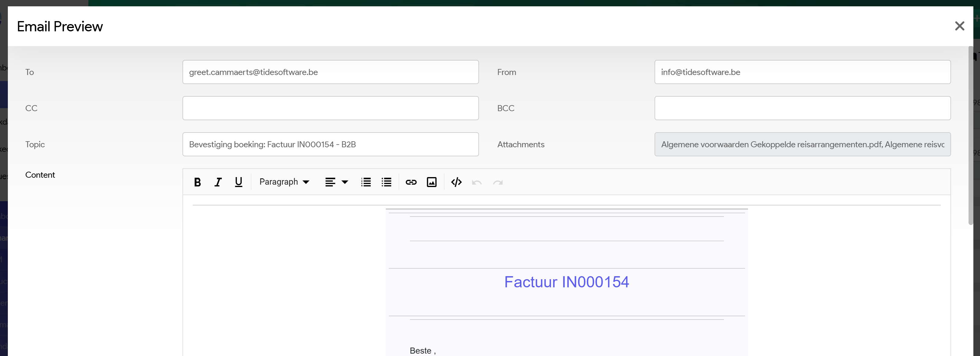The width and height of the screenshot is (980, 356).
Task: Open the Paragraph style dropdown
Action: pos(284,182)
